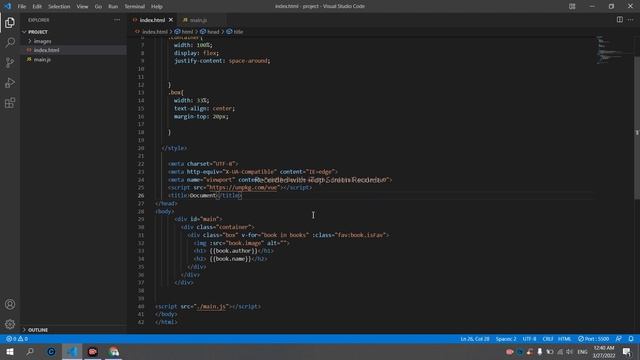Click the VS Code taskbar icon
640x360 pixels.
[x=72, y=351]
